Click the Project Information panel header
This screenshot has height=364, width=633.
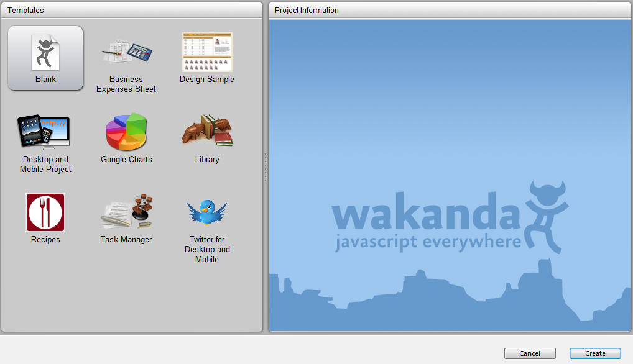(x=450, y=11)
